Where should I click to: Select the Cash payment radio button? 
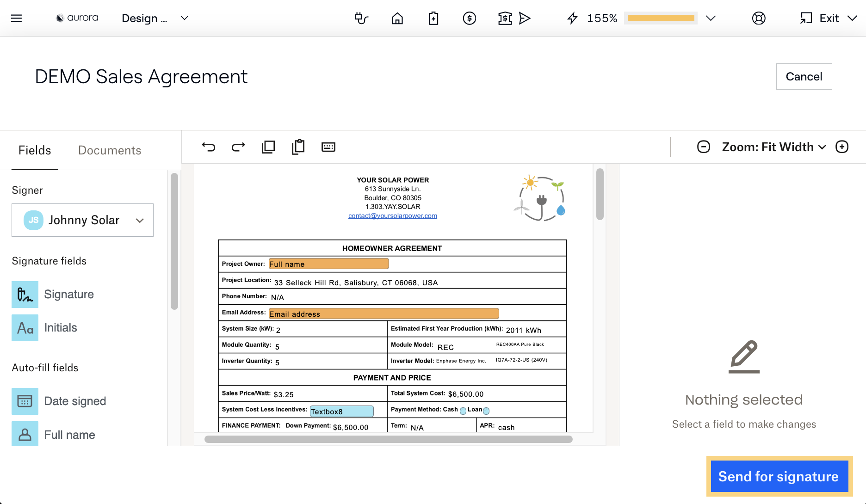point(463,411)
